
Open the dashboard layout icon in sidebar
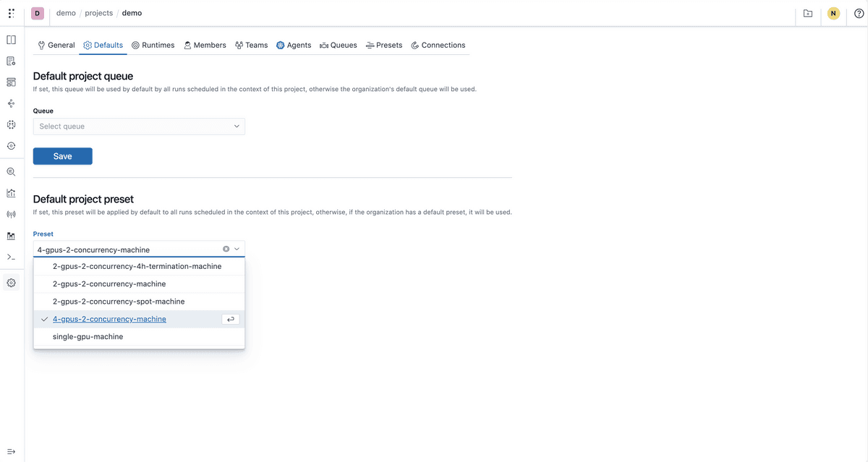tap(11, 82)
